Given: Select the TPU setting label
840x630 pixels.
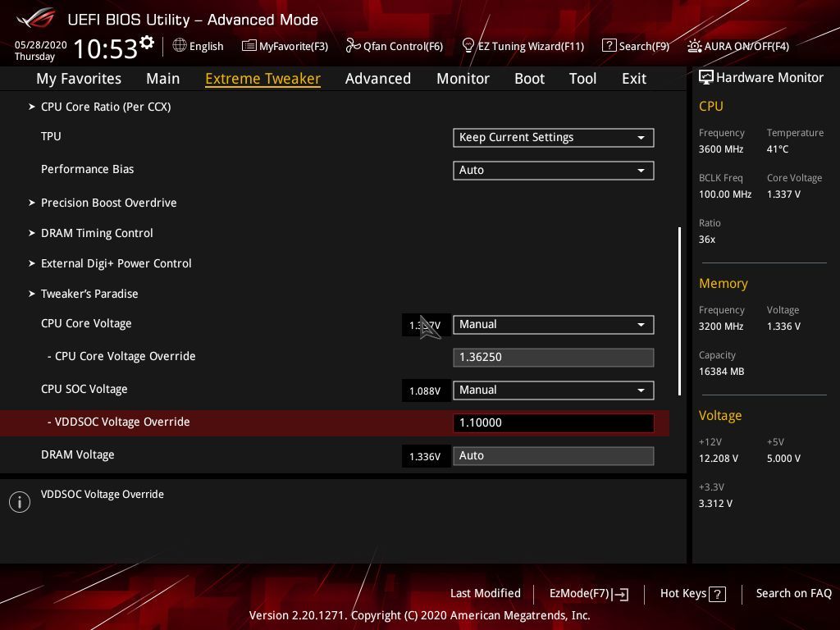Looking at the screenshot, I should pos(51,137).
